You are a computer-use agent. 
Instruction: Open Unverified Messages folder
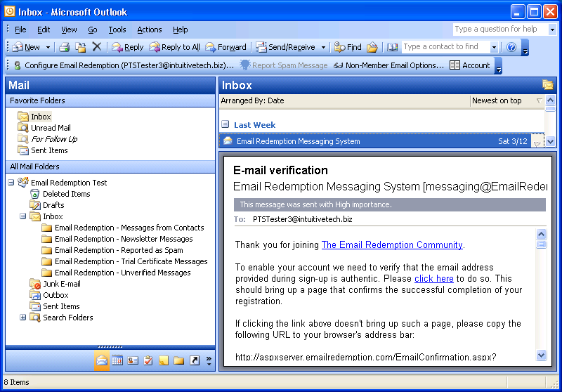pyautogui.click(x=122, y=273)
